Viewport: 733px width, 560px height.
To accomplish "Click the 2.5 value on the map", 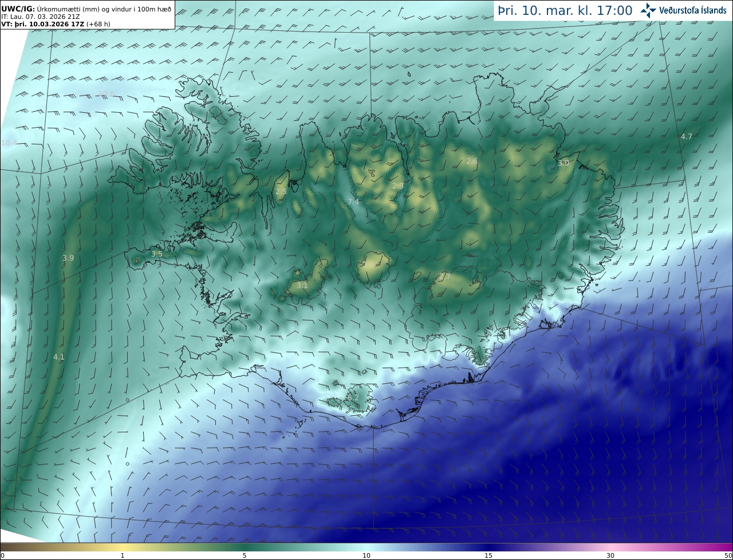I will click(x=281, y=192).
